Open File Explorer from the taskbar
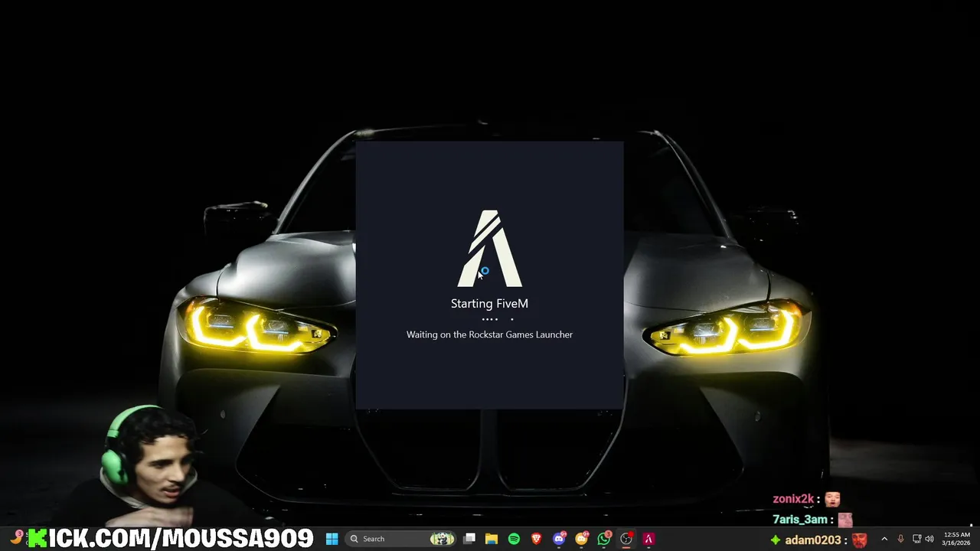 point(492,539)
